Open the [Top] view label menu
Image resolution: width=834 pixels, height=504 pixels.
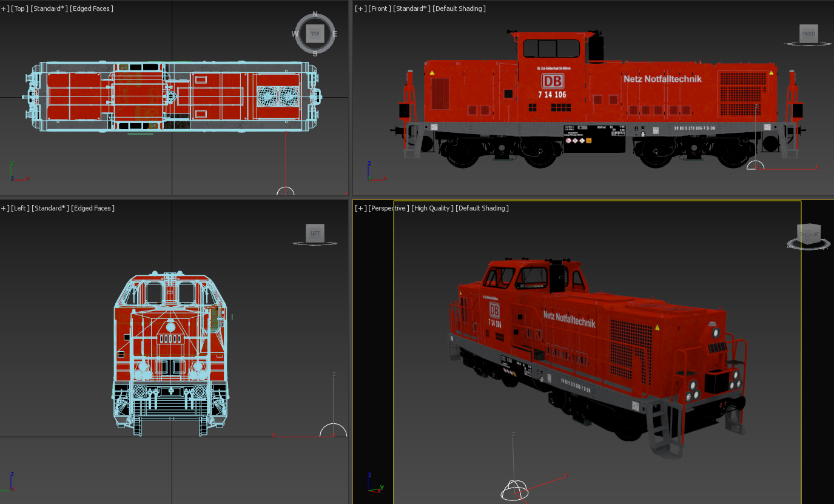pyautogui.click(x=20, y=8)
